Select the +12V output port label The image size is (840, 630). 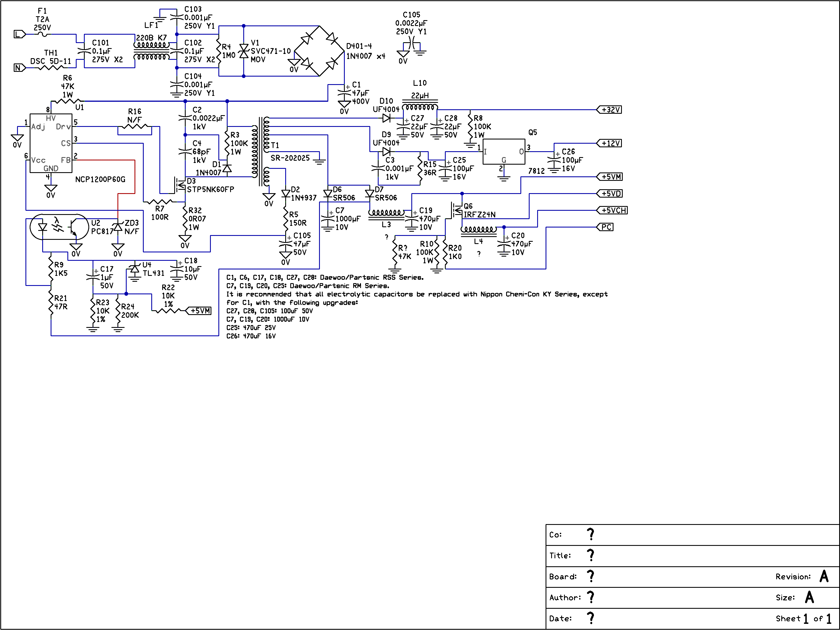coord(610,143)
